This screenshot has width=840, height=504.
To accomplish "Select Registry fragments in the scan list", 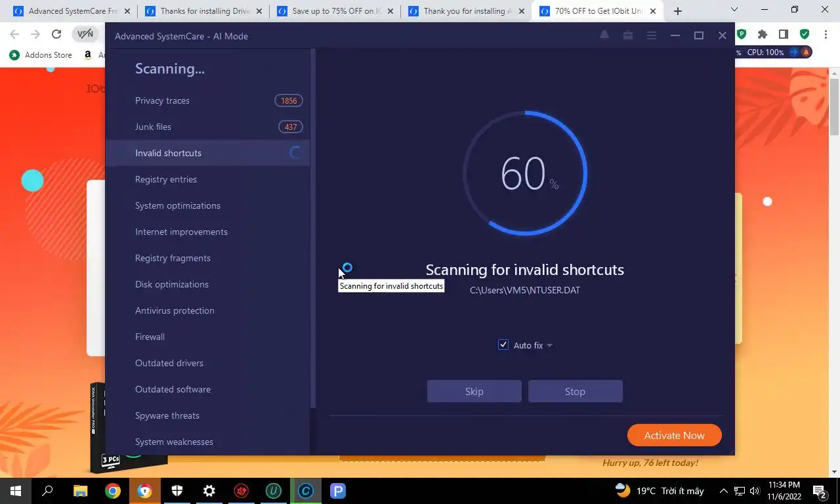I will point(207,258).
